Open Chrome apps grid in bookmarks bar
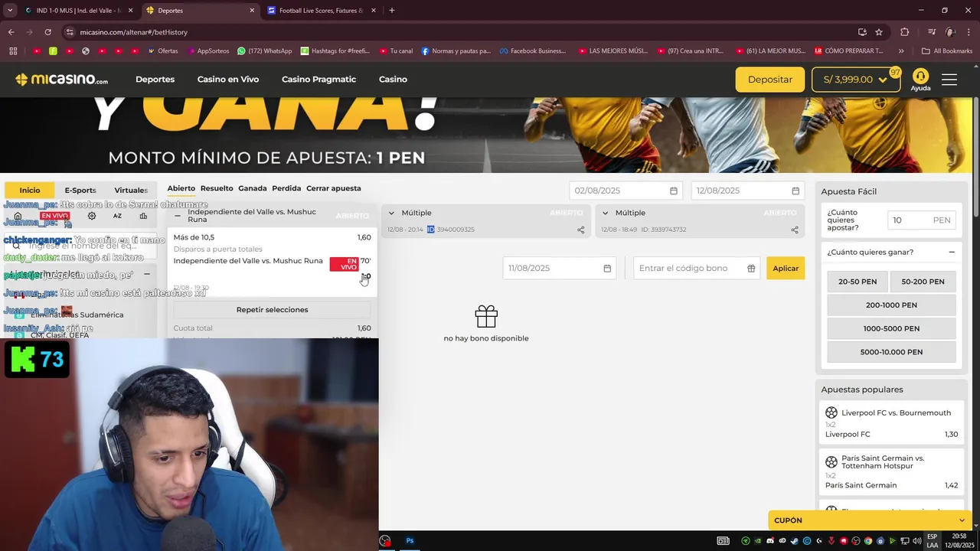The width and height of the screenshot is (980, 551). 13,51
